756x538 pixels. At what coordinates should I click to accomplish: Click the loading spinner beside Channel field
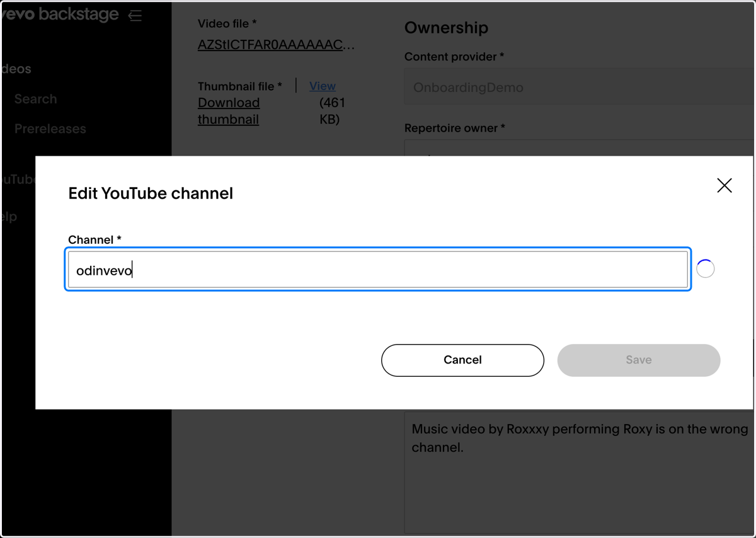point(706,269)
